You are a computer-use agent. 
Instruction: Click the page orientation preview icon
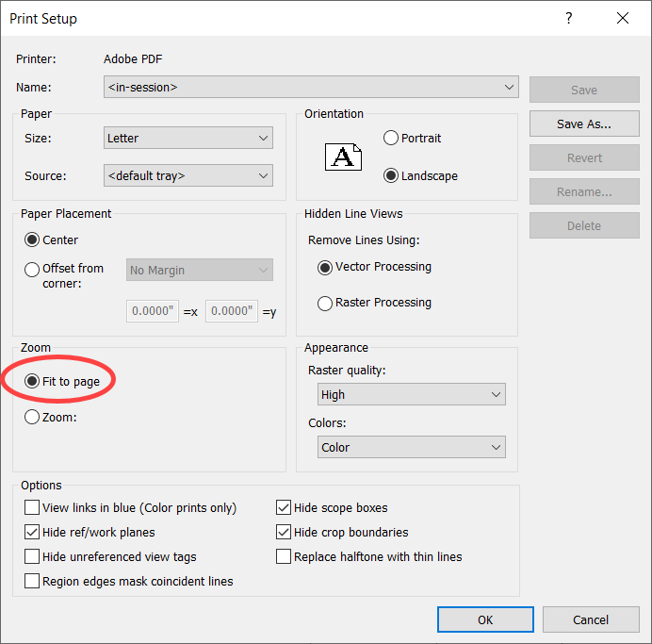[x=343, y=157]
